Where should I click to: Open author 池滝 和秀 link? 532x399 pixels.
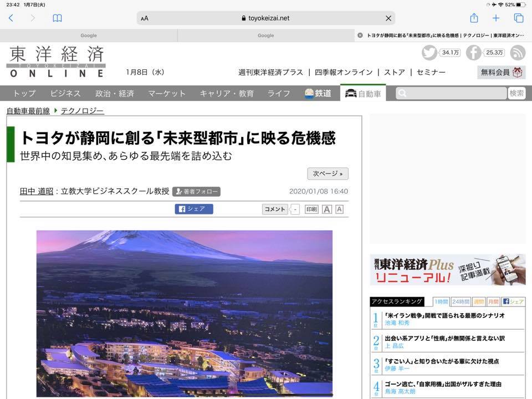click(x=397, y=323)
